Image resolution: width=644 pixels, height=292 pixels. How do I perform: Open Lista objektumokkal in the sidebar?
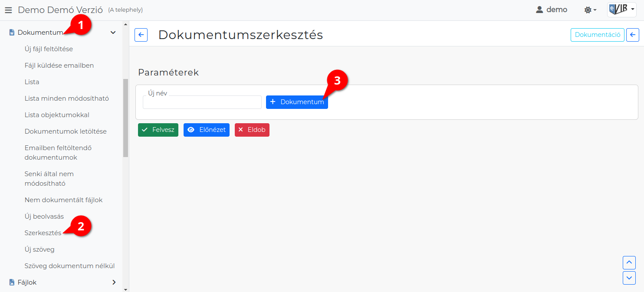coord(57,115)
